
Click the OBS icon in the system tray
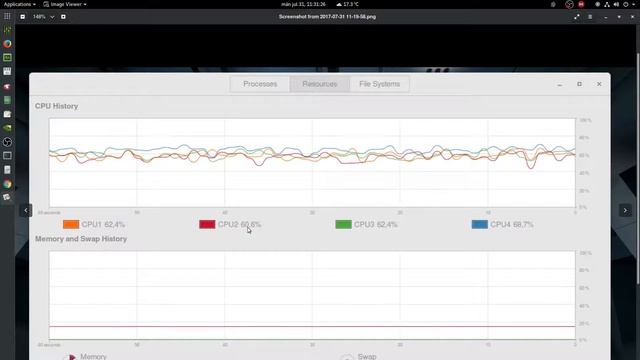click(x=569, y=4)
